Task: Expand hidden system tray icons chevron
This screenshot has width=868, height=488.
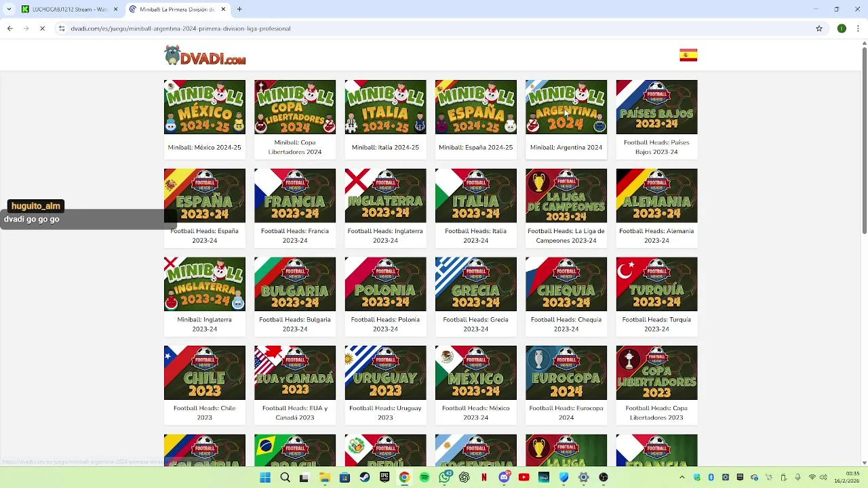Action: click(682, 477)
